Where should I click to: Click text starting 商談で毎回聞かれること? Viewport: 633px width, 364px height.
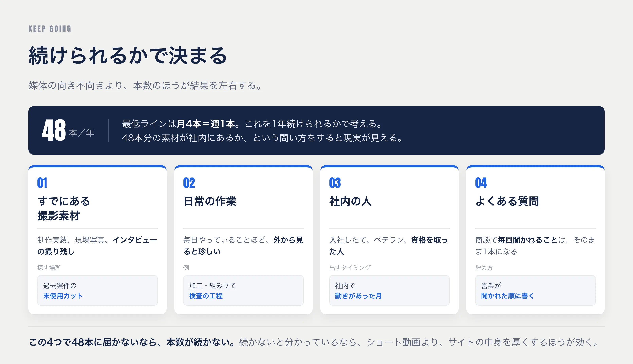pos(535,246)
